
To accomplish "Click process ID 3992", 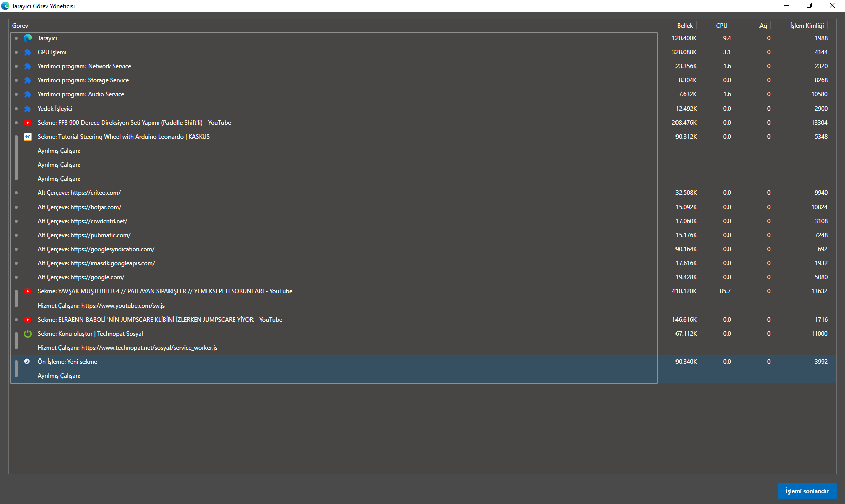I will pos(821,362).
